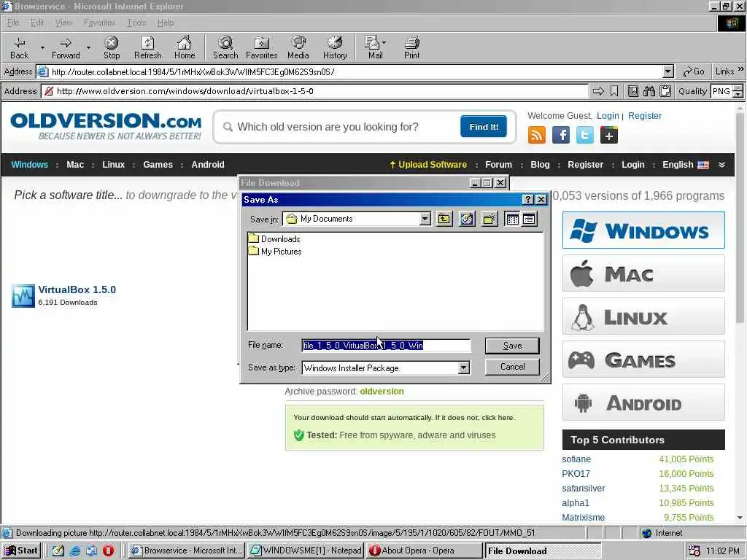Open the Forward button history dropdown arrow
The height and width of the screenshot is (560, 747).
(x=88, y=48)
